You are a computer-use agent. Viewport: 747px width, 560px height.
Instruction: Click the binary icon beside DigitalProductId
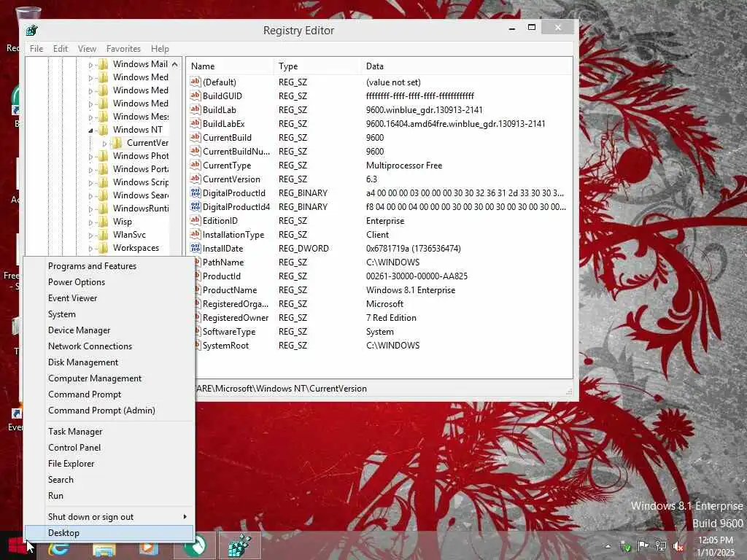196,192
